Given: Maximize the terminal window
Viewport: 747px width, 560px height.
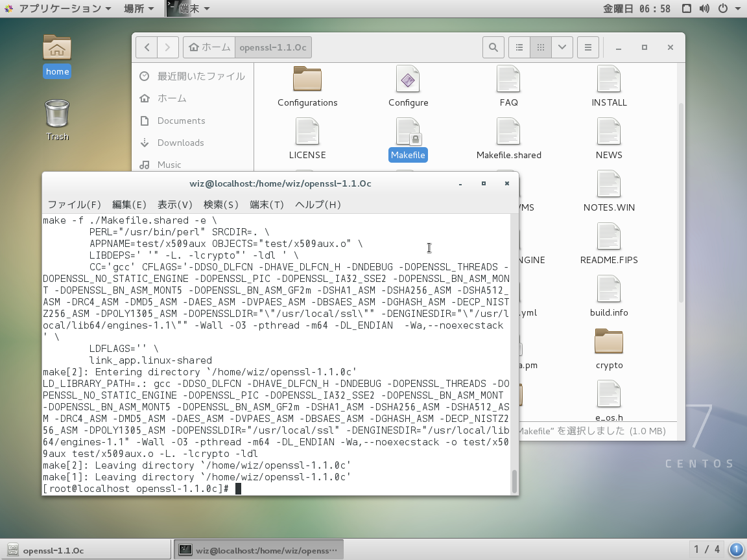Looking at the screenshot, I should tap(484, 184).
